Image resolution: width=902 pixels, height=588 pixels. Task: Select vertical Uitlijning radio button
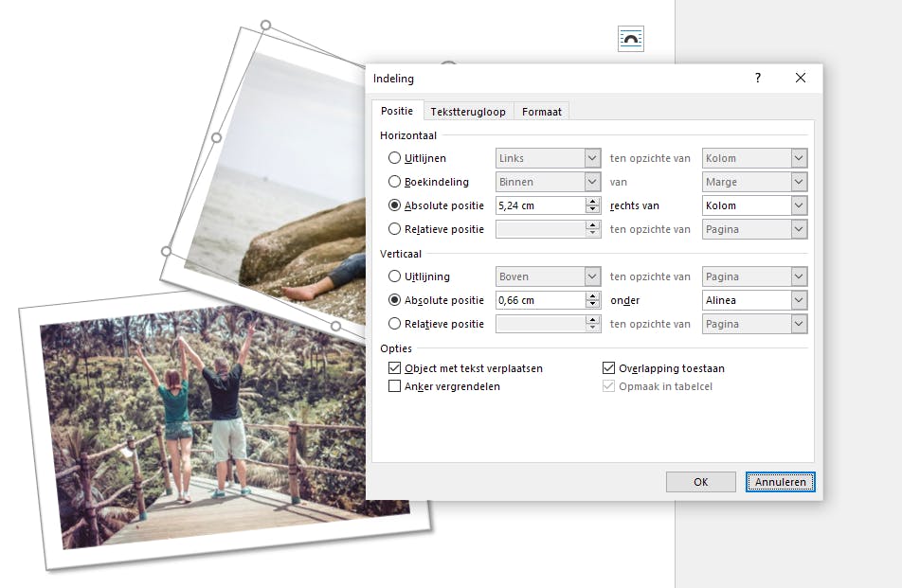tap(394, 276)
